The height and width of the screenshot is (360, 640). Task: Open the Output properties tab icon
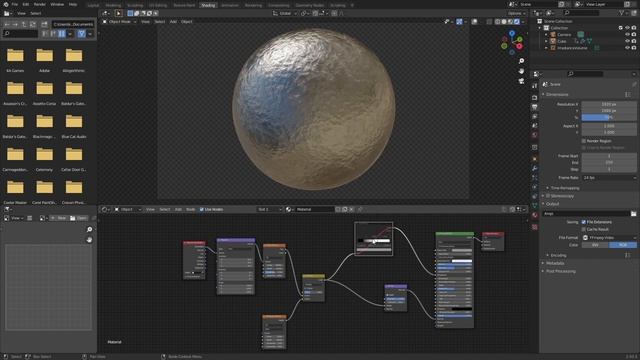535,107
